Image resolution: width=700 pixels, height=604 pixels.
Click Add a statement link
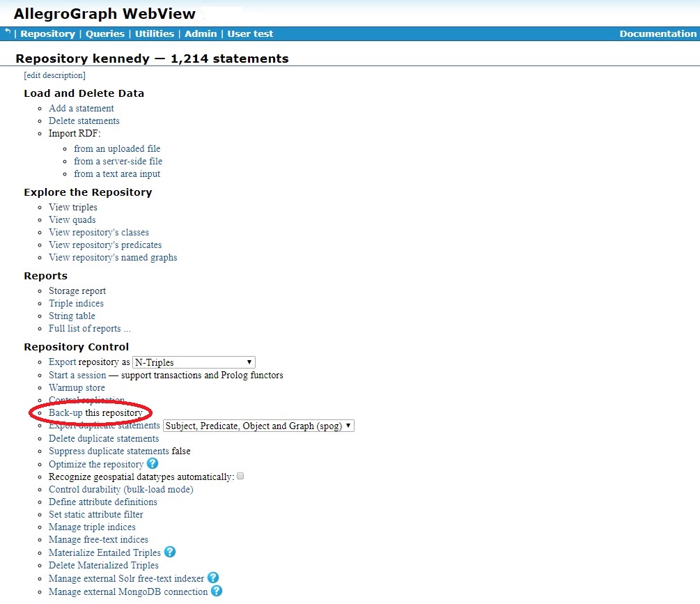pyautogui.click(x=81, y=108)
